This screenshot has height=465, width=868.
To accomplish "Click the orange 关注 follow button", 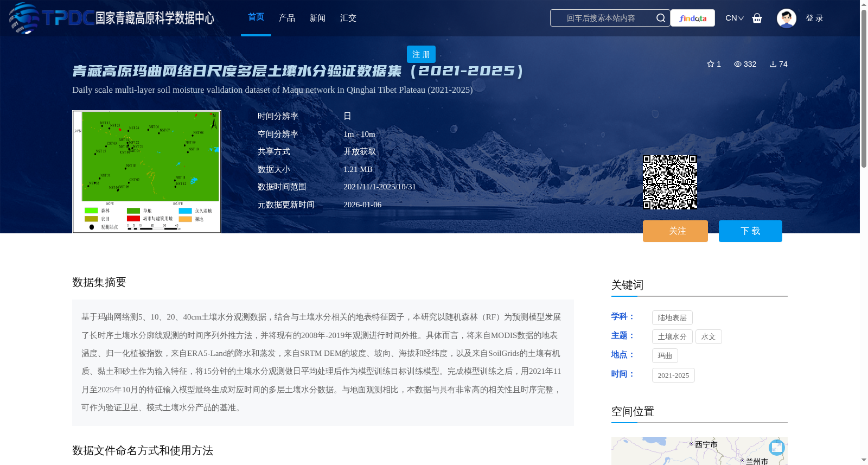I will coord(675,231).
